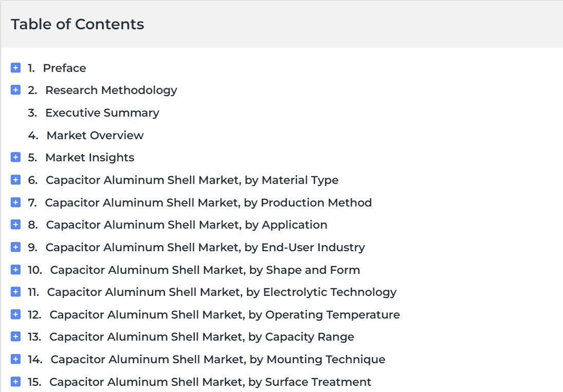Open Capacitor Aluminum Shell Market, by Application text

(186, 225)
